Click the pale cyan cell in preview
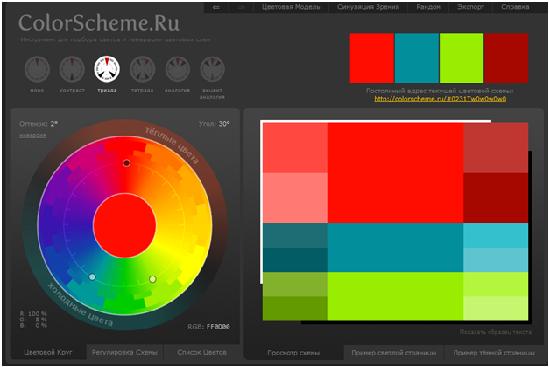This screenshot has width=549, height=367. tap(495, 260)
